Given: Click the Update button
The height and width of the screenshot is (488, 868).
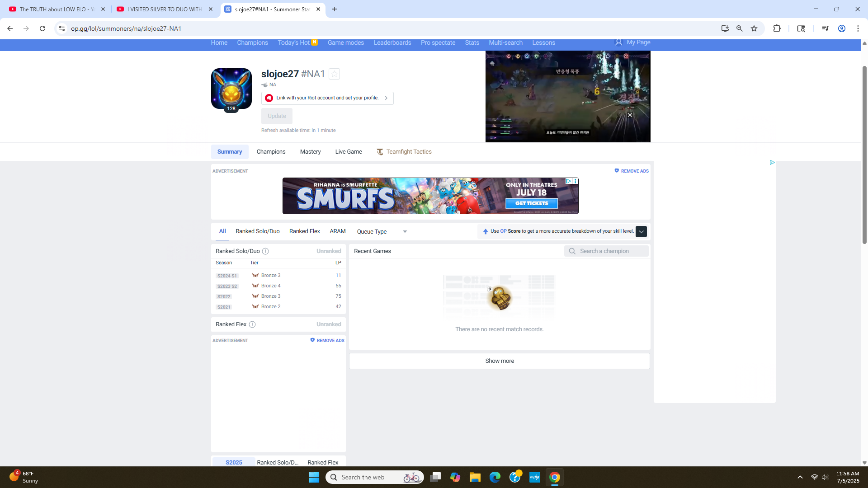Looking at the screenshot, I should pos(277,116).
